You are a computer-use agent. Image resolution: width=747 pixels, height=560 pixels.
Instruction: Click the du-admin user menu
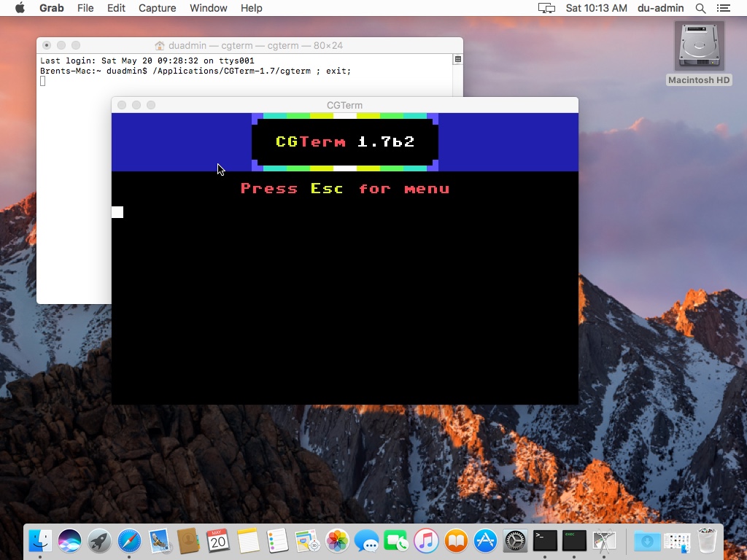[x=660, y=8]
